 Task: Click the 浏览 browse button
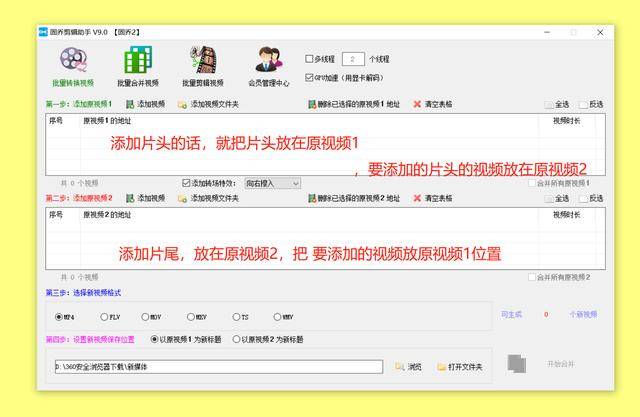[408, 367]
